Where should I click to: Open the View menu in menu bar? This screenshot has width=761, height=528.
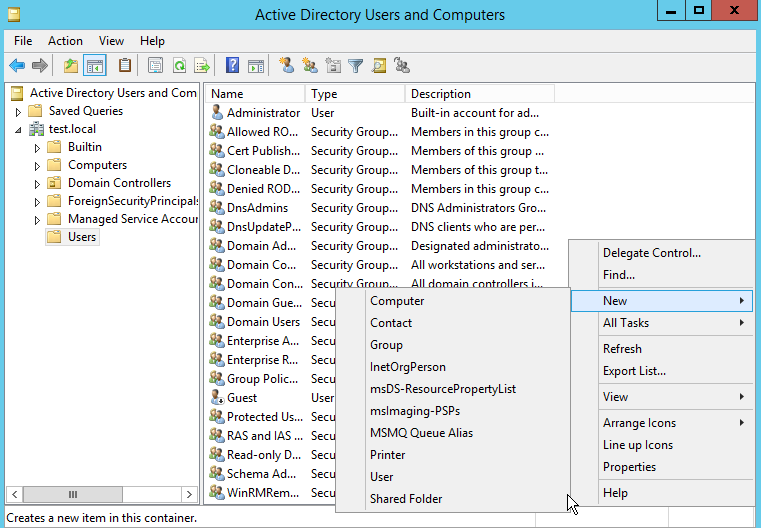coord(111,41)
